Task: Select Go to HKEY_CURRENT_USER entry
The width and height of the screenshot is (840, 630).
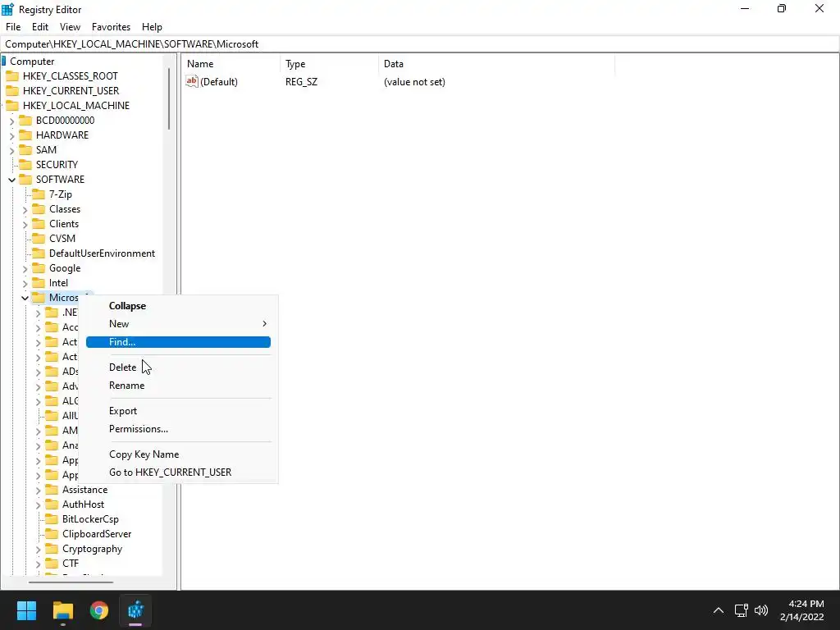Action: click(x=178, y=472)
